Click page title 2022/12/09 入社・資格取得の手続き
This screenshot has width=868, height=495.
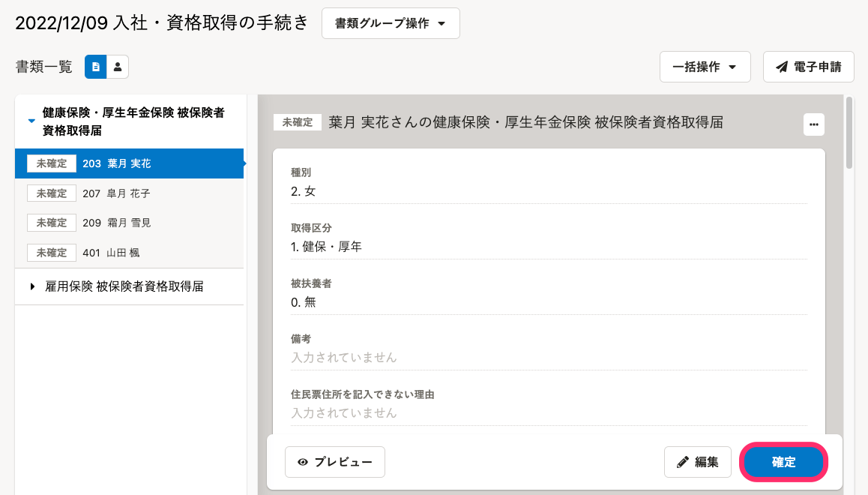(162, 23)
